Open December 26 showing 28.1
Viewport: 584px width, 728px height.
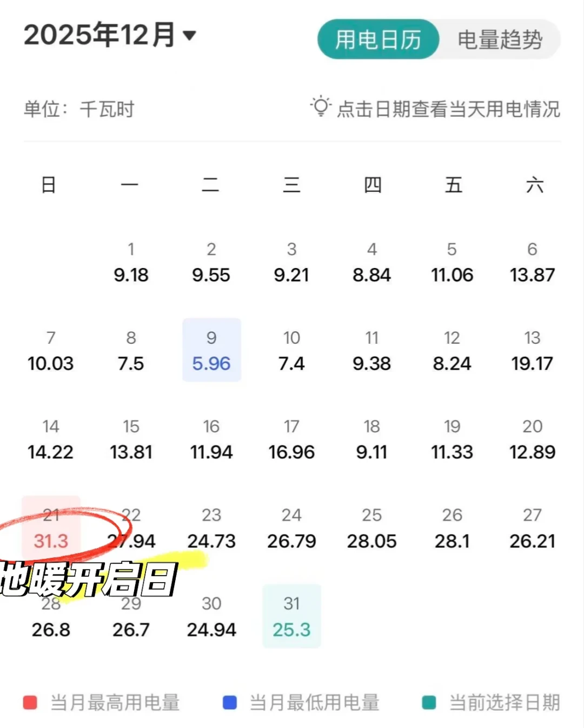tap(452, 528)
